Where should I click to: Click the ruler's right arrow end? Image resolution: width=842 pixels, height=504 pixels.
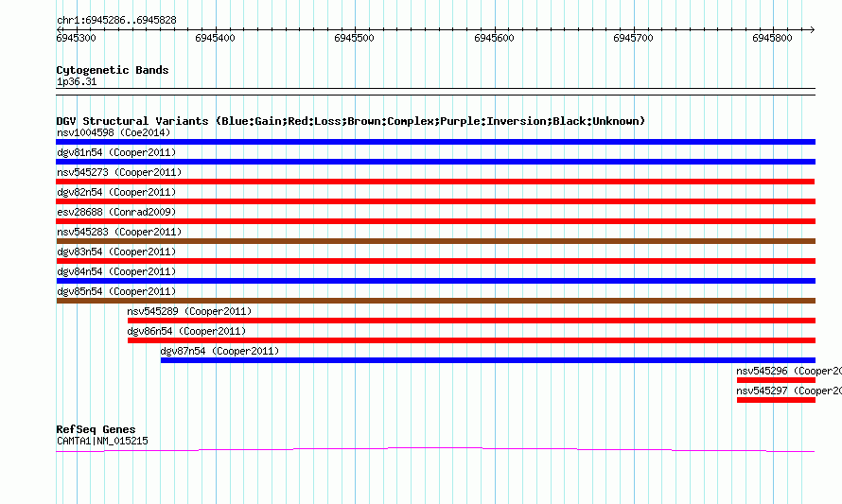pyautogui.click(x=813, y=29)
